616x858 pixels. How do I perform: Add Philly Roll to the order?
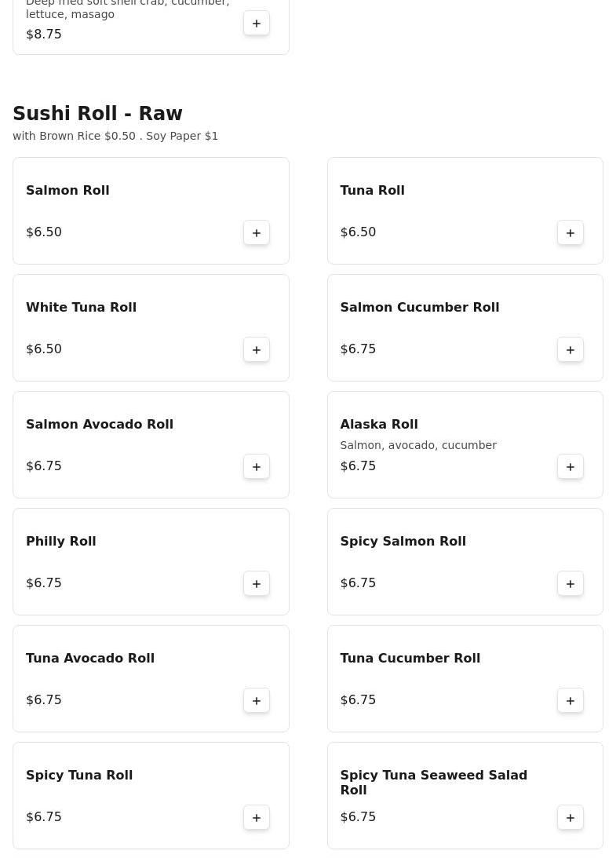[x=257, y=583]
